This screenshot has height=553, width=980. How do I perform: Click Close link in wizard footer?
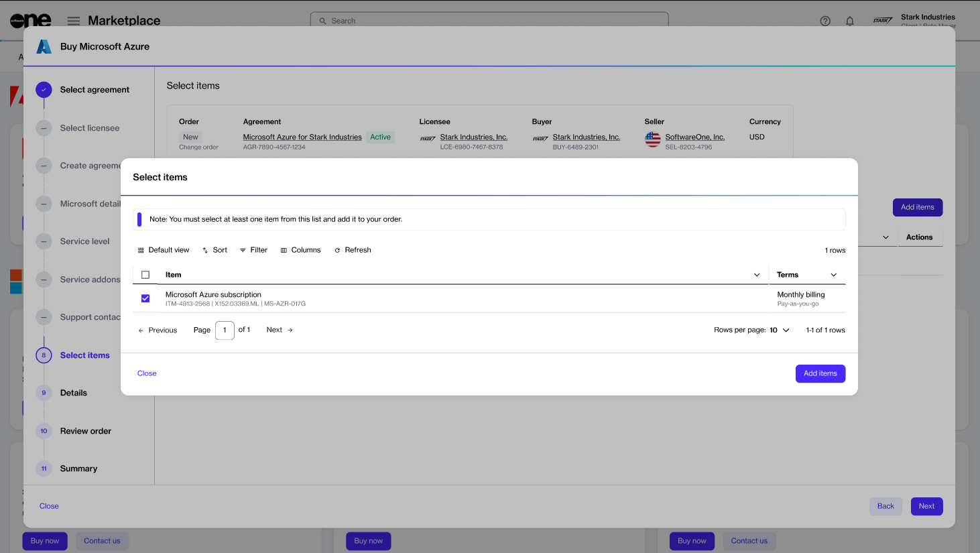pos(49,506)
